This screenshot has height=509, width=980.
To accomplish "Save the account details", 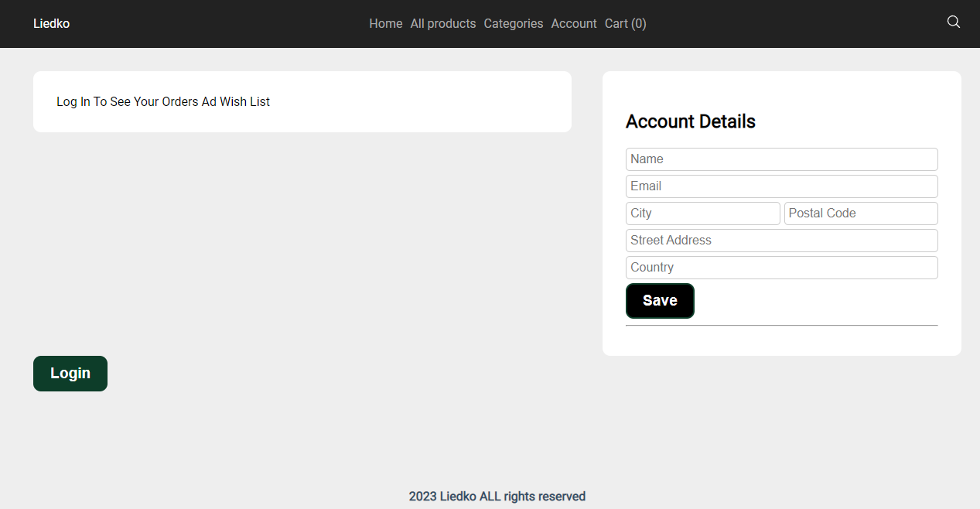I will point(660,301).
